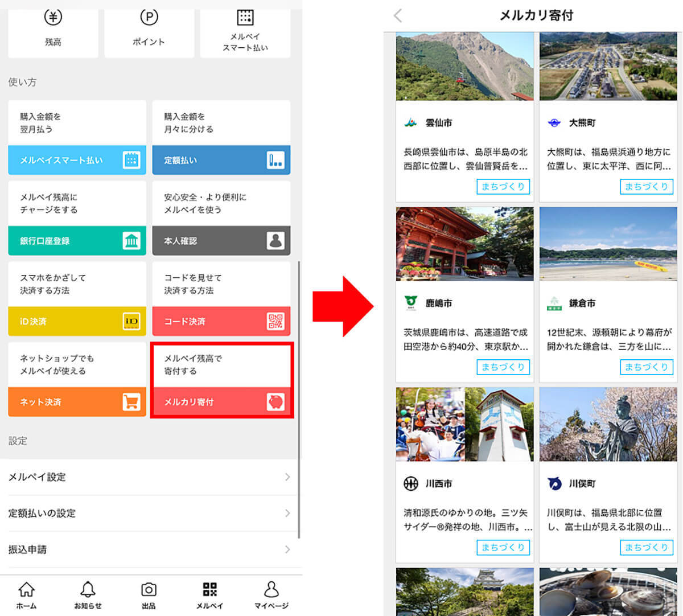Click QR code icon on コード決済 button
Image resolution: width=683 pixels, height=616 pixels.
coord(275,321)
